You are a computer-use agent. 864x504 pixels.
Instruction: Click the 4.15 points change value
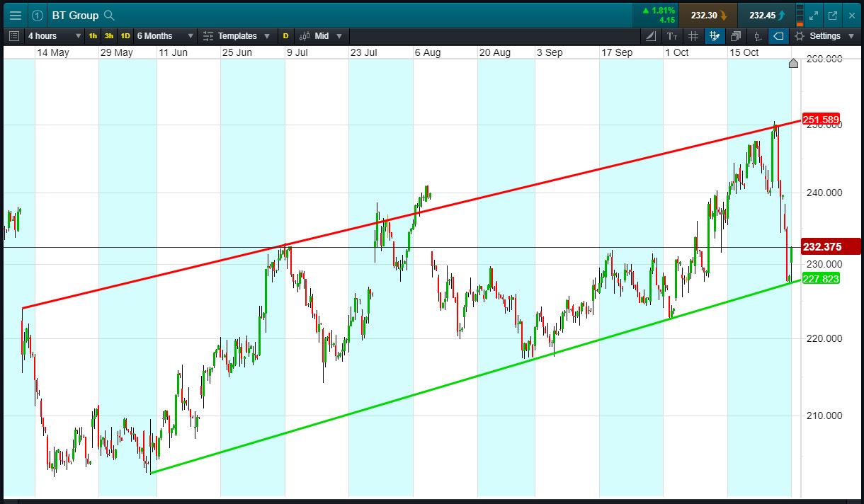667,20
